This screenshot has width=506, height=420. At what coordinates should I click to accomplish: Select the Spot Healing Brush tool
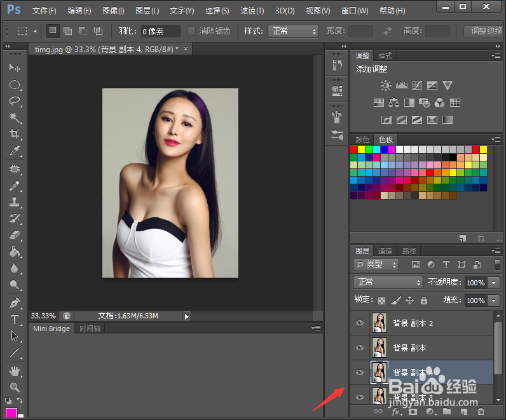pos(15,169)
